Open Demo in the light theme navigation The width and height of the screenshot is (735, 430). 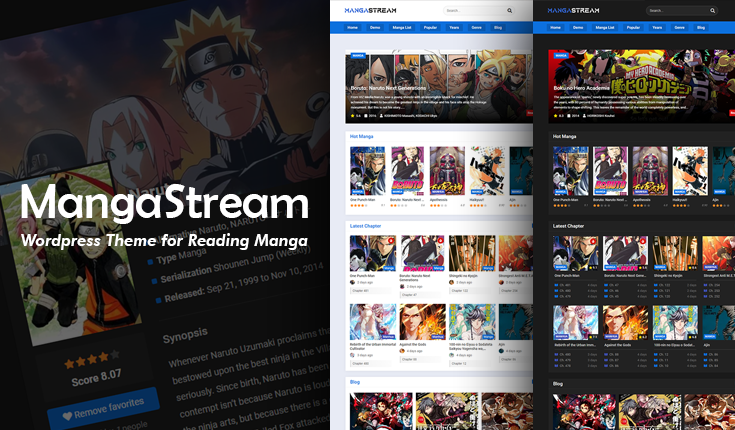(x=375, y=28)
